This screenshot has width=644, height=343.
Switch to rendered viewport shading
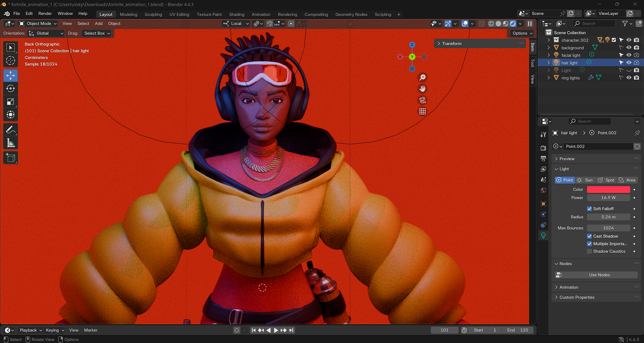tap(513, 23)
